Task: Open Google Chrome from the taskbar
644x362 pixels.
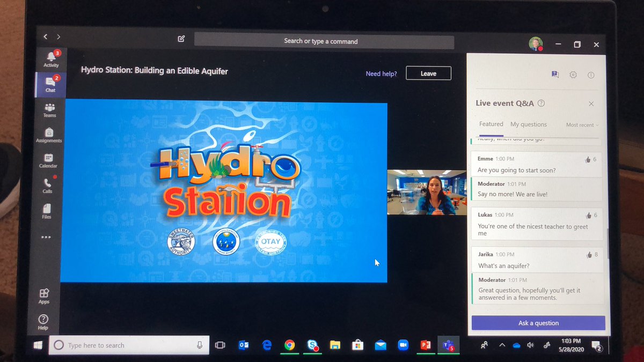Action: (x=289, y=346)
